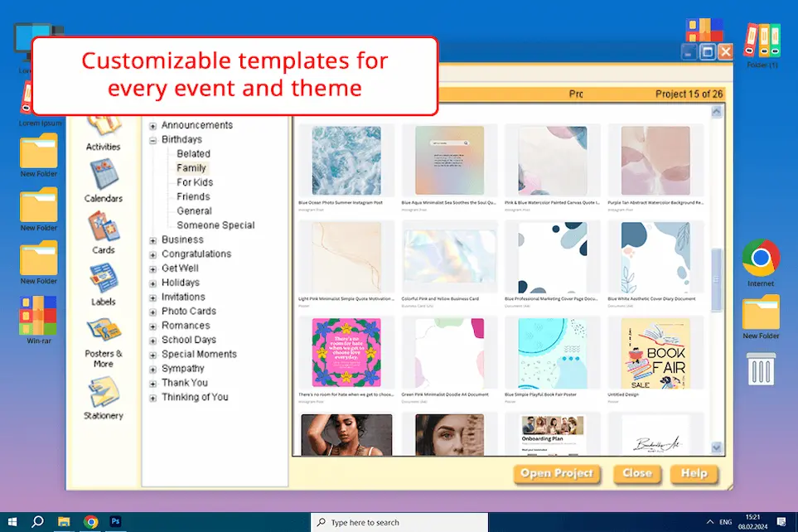Select the Someone Special subcategory

pos(215,225)
